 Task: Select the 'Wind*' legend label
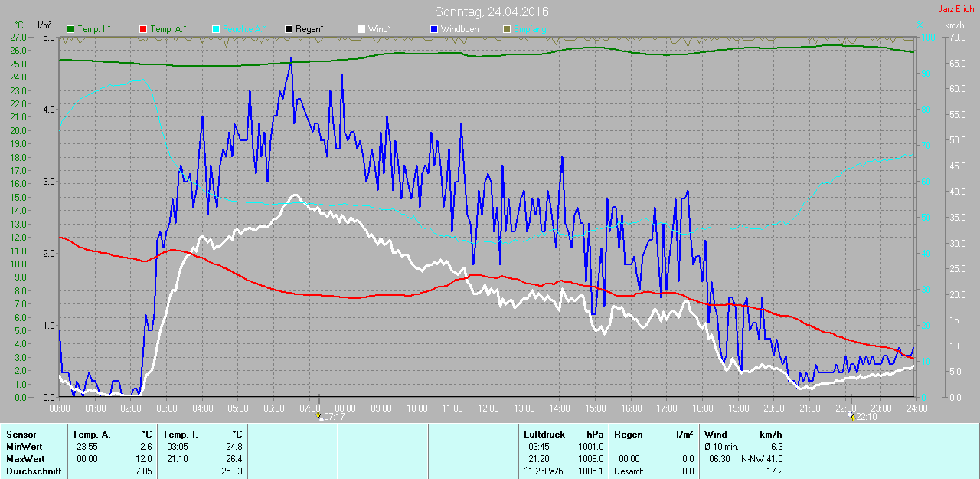click(380, 29)
